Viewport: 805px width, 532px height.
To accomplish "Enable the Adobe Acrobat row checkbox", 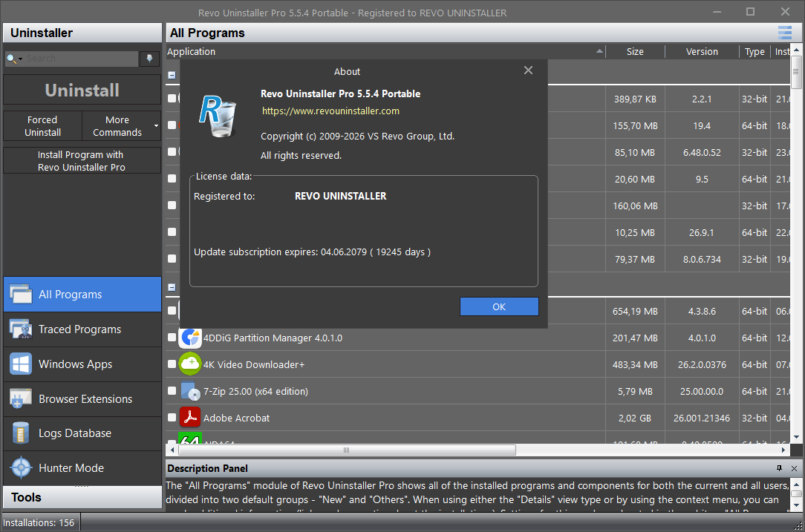I will pyautogui.click(x=172, y=418).
